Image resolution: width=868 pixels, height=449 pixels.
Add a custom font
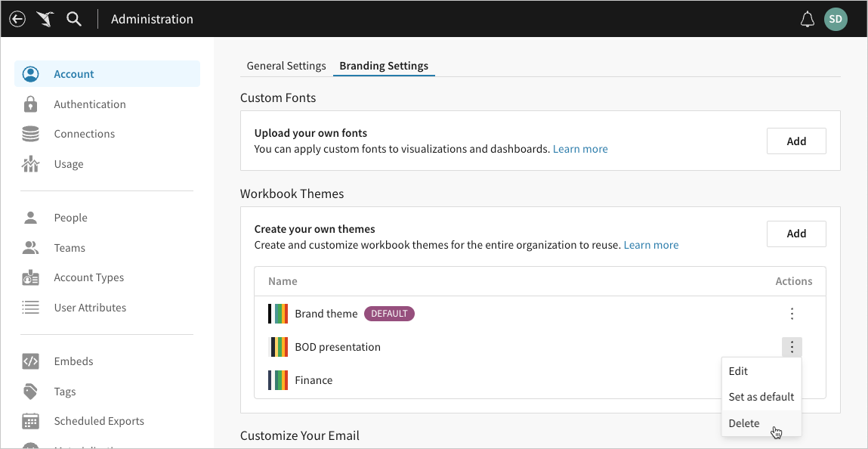point(796,141)
